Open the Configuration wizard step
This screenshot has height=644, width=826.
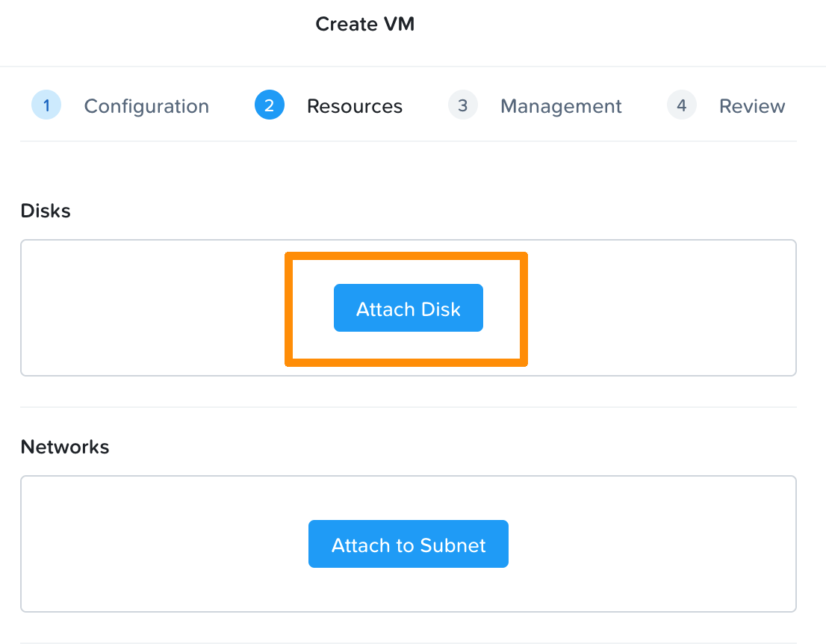(146, 105)
